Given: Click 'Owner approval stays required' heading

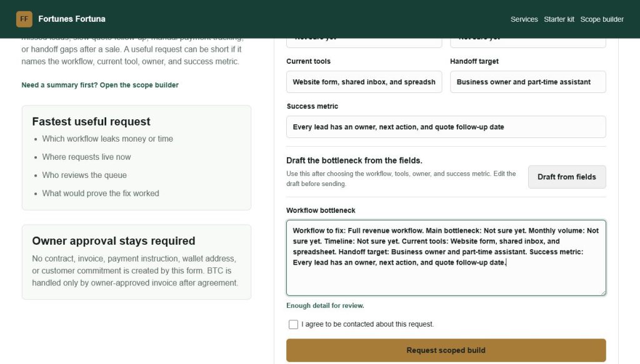Looking at the screenshot, I should [x=114, y=241].
